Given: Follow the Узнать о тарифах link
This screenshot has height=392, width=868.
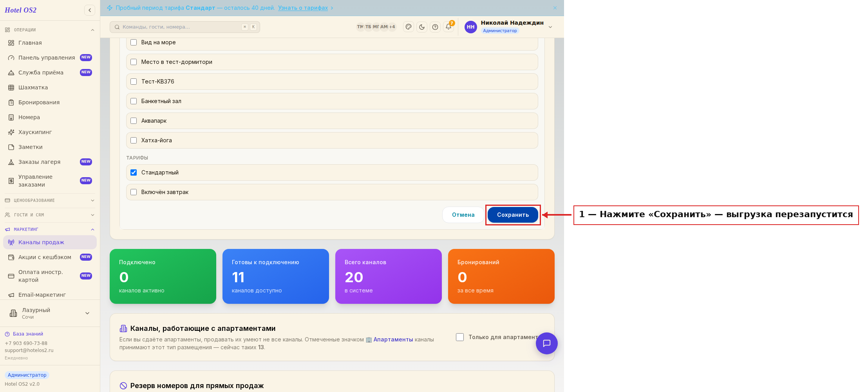Looking at the screenshot, I should click(303, 8).
